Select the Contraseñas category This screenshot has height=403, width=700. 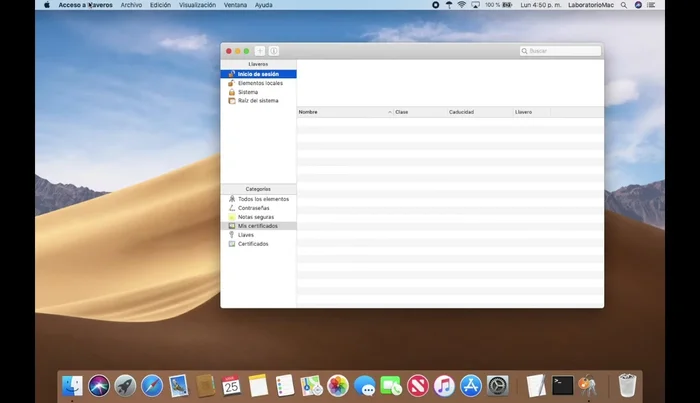click(254, 208)
